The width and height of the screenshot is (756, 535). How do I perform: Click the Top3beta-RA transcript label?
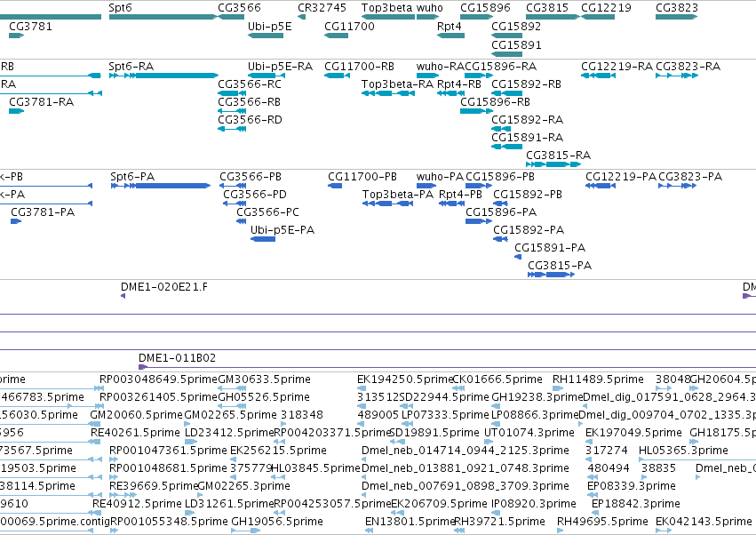398,84
